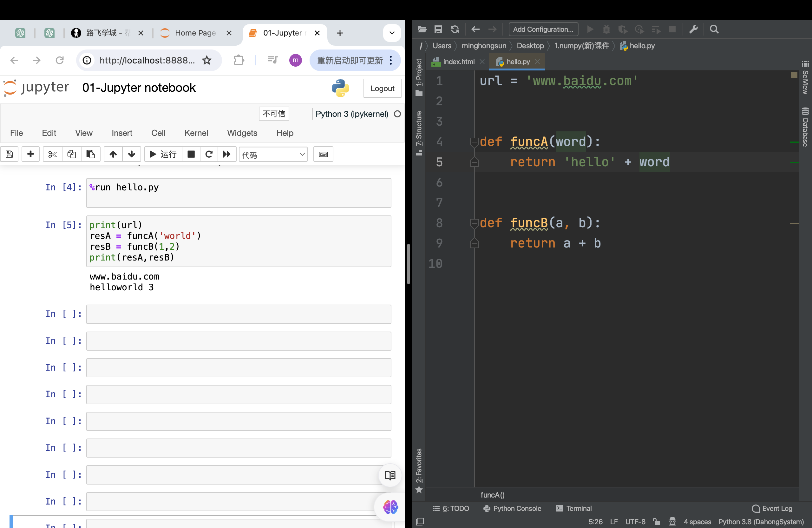This screenshot has height=528, width=812.
Task: Open Python 3.8 interpreter selector
Action: pyautogui.click(x=761, y=522)
